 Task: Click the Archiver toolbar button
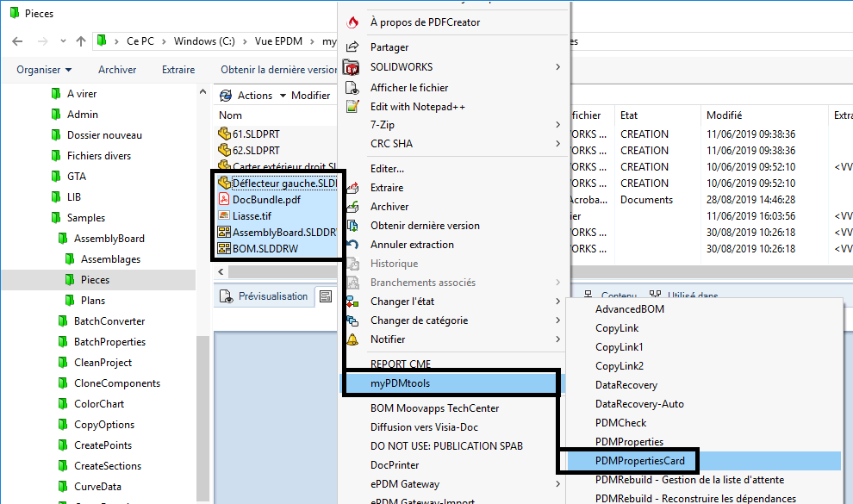click(x=117, y=70)
